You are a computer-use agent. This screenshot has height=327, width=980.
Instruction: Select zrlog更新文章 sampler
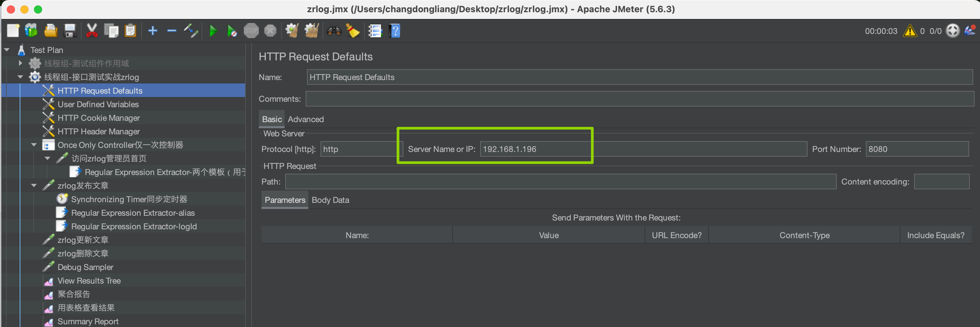coord(83,240)
